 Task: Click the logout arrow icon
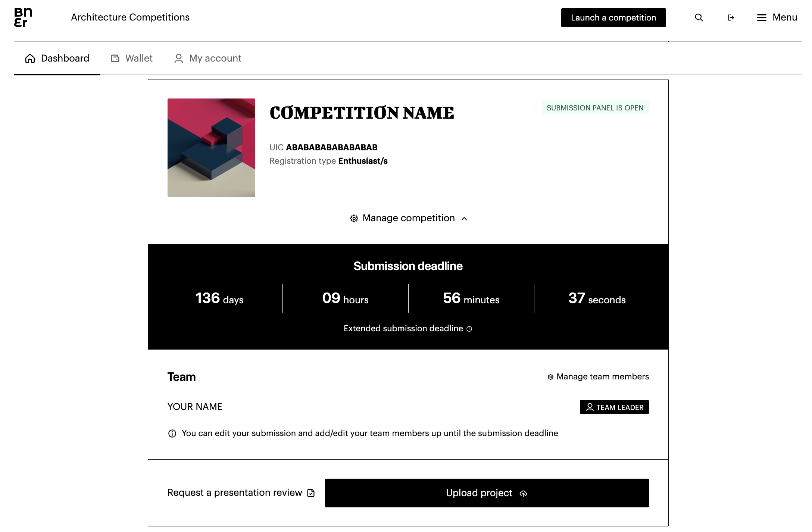[x=731, y=18]
